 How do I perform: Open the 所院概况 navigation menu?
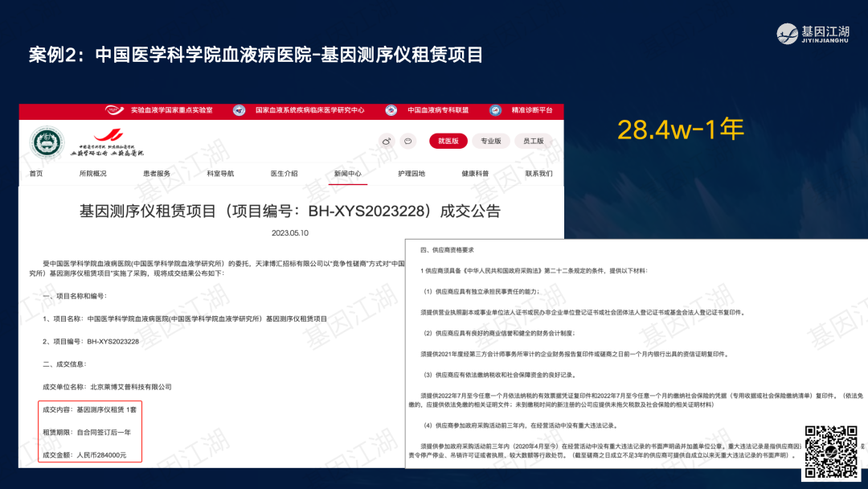[92, 174]
